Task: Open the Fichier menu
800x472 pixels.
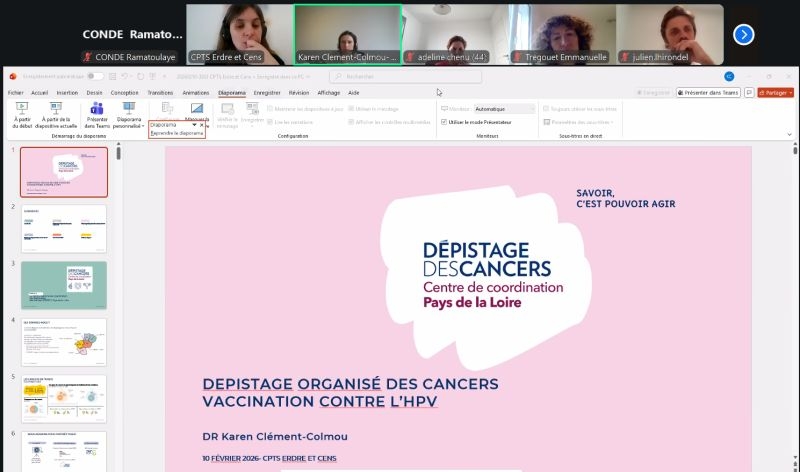Action: (x=15, y=93)
